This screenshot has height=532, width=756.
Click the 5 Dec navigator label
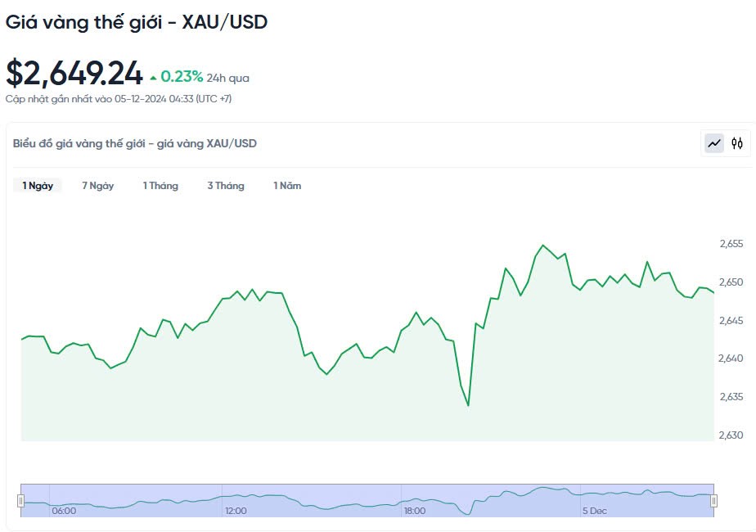pos(595,511)
